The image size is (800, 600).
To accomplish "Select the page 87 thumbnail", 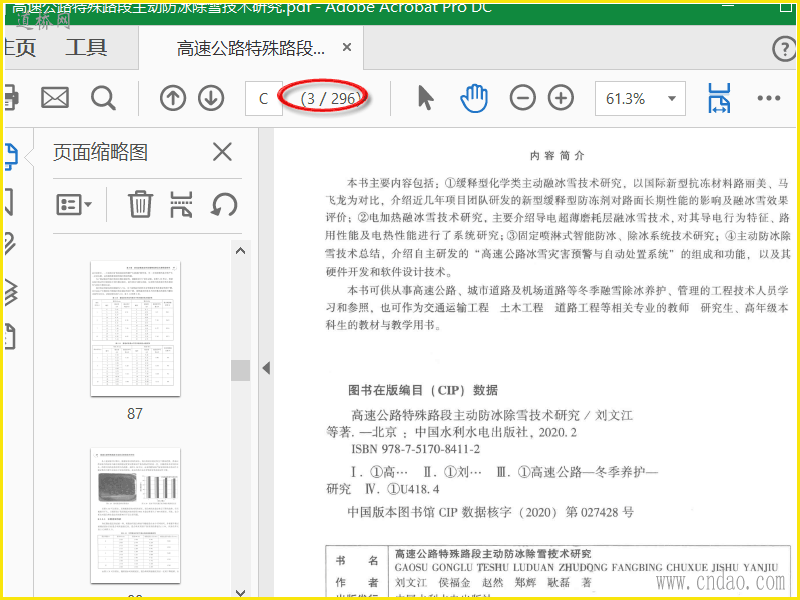I will (135, 329).
